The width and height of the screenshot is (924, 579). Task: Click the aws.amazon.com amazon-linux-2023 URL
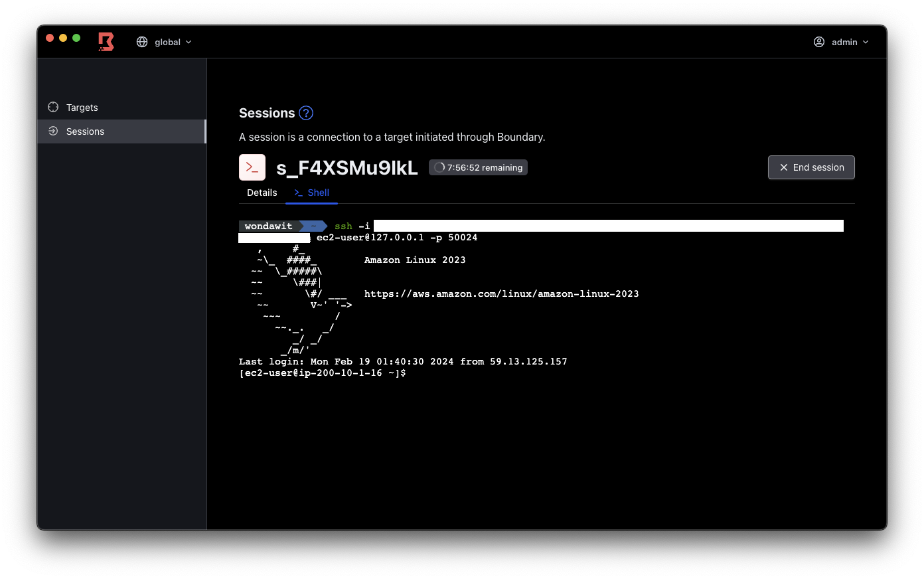(501, 294)
